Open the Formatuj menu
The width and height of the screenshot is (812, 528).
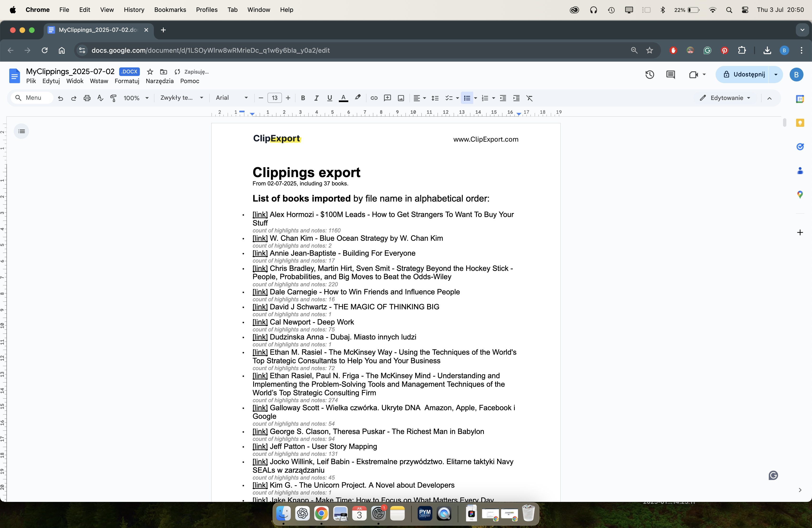point(127,81)
